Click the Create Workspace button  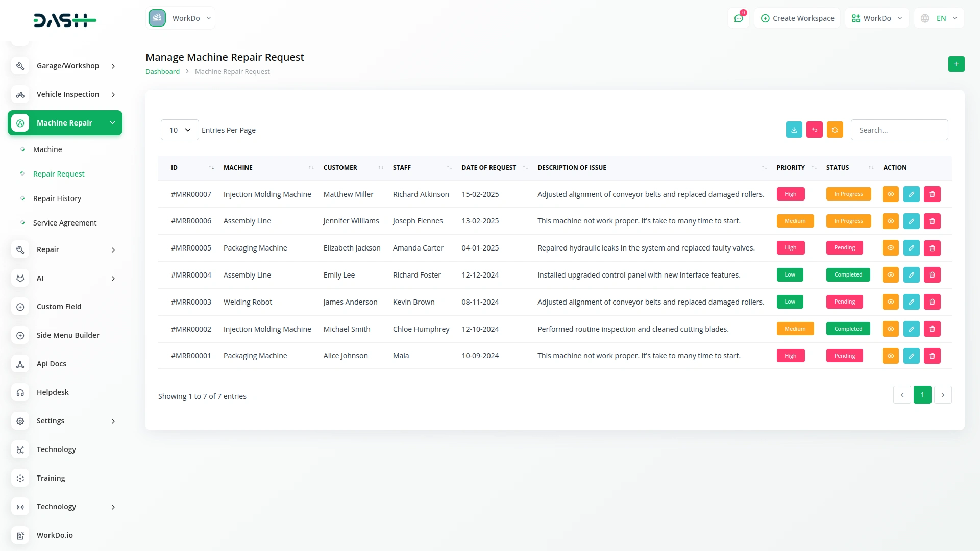pyautogui.click(x=797, y=18)
